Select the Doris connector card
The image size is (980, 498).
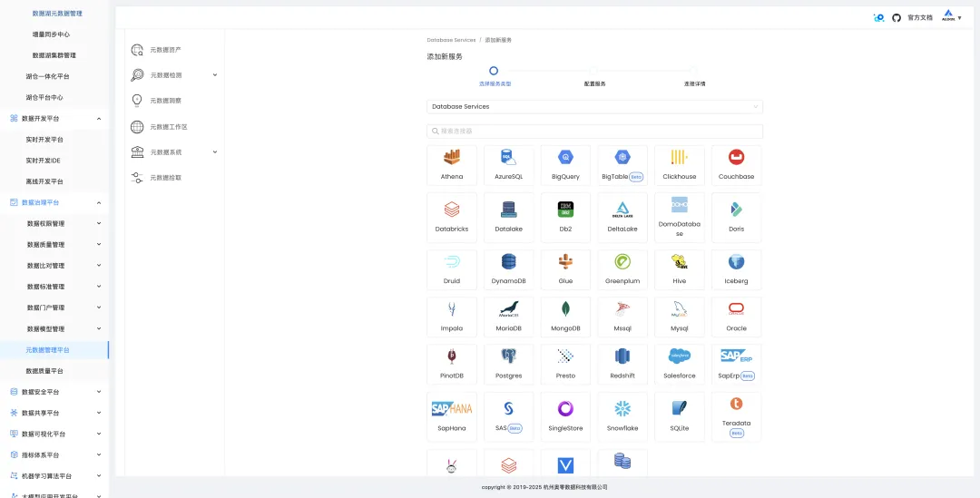tap(736, 218)
